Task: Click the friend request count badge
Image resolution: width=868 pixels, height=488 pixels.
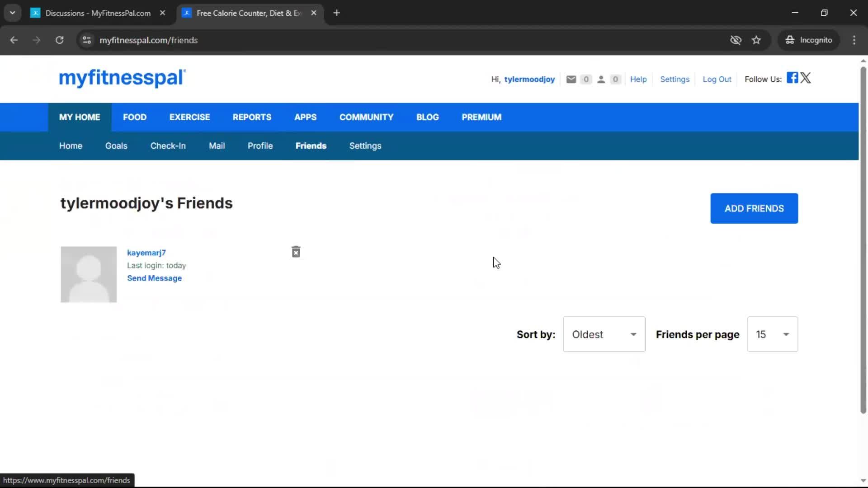Action: click(615, 80)
